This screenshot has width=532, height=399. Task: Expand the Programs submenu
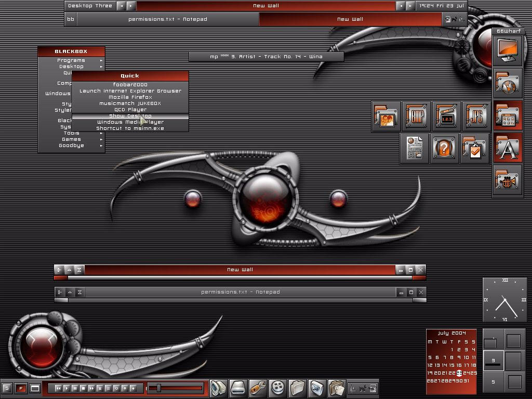click(x=71, y=60)
